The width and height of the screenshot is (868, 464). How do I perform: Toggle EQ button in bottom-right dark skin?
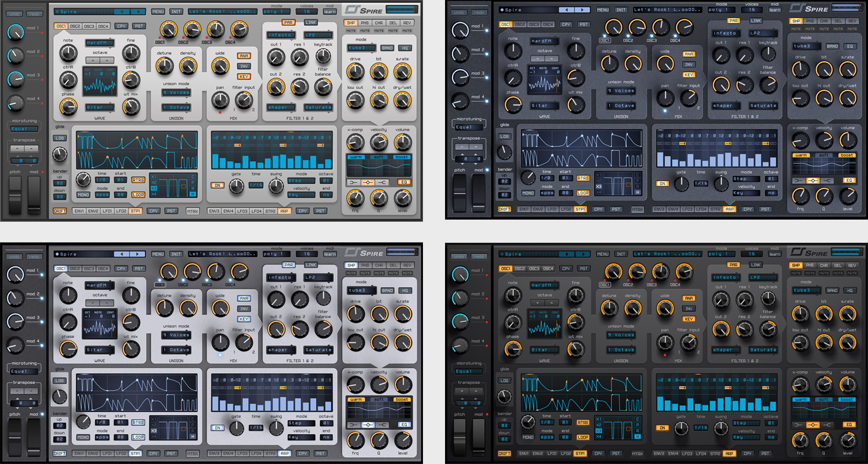pos(849,425)
